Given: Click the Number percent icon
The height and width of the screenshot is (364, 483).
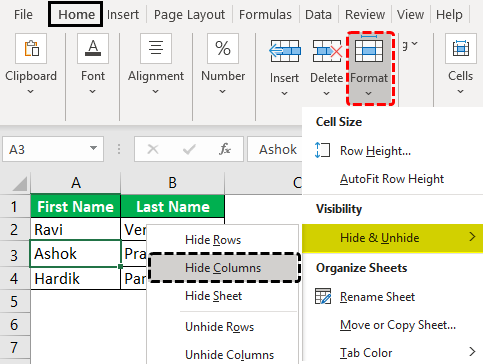Looking at the screenshot, I should [x=223, y=49].
